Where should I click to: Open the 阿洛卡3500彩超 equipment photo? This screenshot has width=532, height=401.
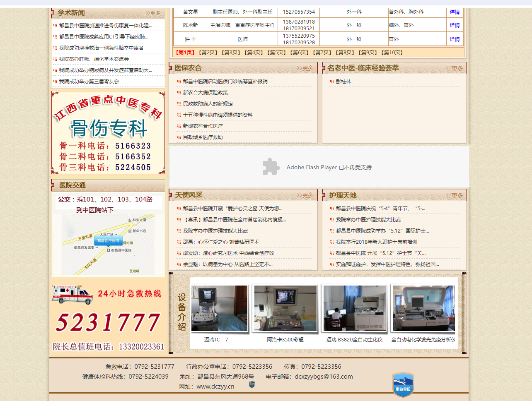[285, 308]
